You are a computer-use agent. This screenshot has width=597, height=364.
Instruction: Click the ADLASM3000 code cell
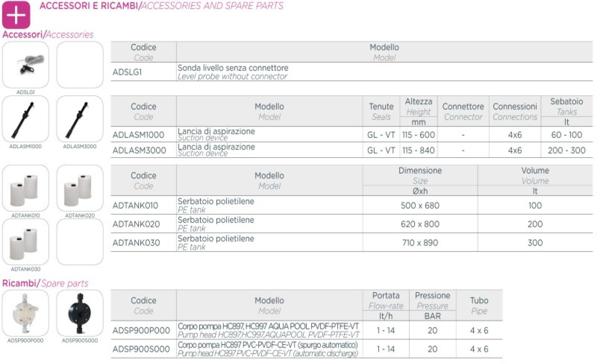pos(139,150)
